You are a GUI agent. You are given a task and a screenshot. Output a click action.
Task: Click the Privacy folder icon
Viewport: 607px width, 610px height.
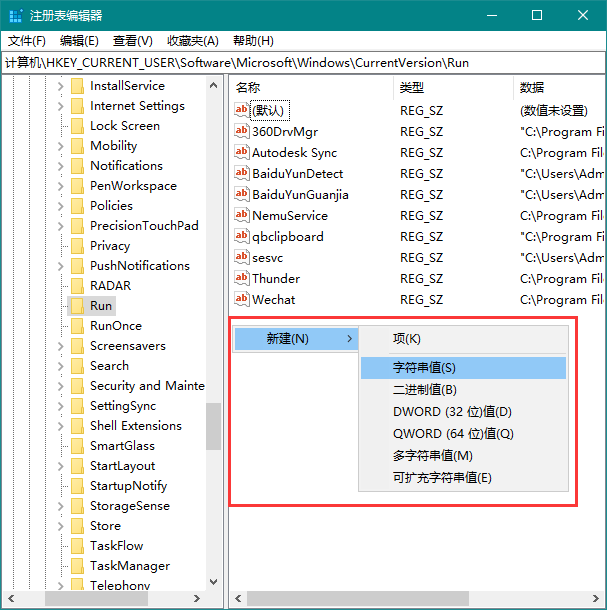[x=77, y=246]
